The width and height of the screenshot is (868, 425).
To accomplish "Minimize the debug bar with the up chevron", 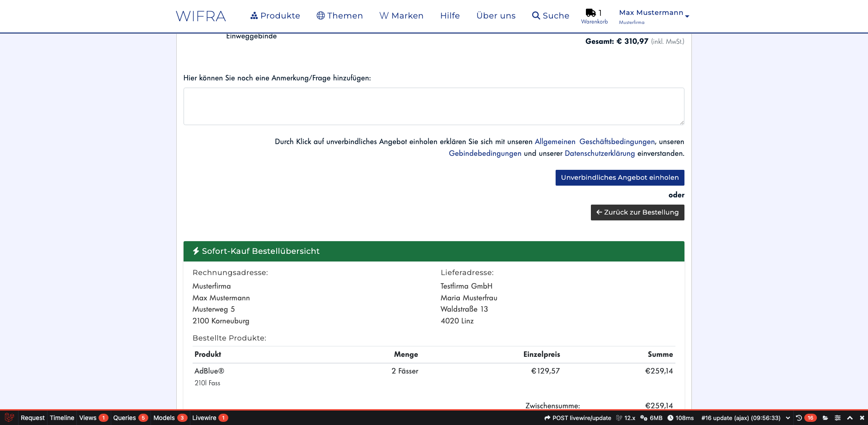I will [850, 418].
